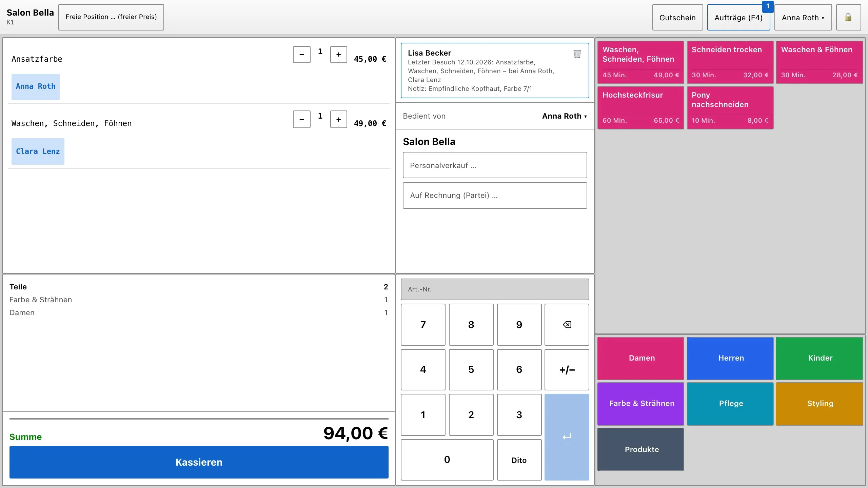868x488 pixels.
Task: Add Waschen & Föhnen service tile
Action: click(x=819, y=62)
